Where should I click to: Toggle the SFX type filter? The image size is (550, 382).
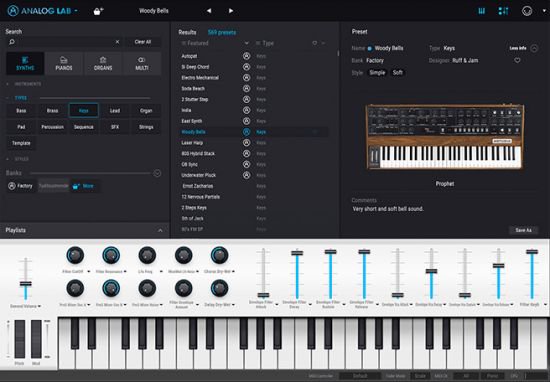pyautogui.click(x=115, y=127)
